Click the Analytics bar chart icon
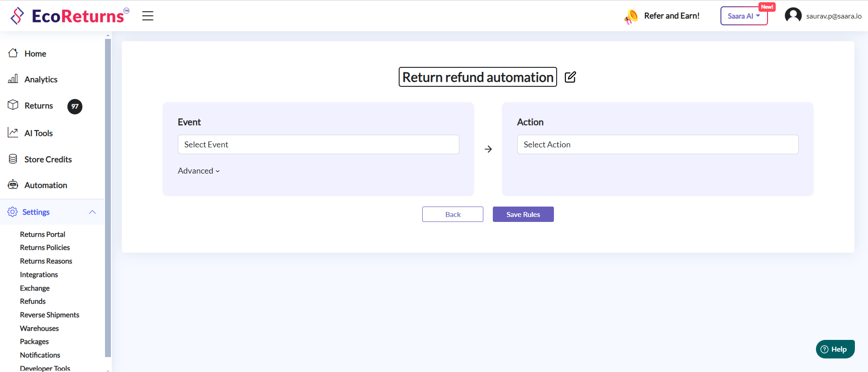 tap(13, 79)
